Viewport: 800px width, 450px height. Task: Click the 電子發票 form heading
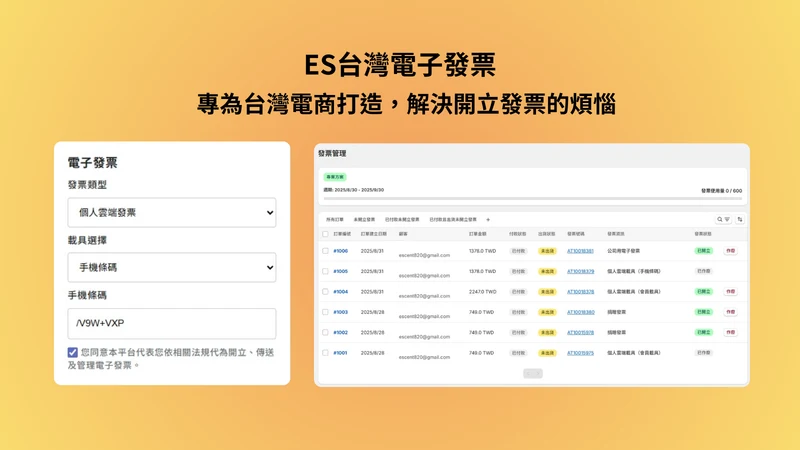coord(92,163)
